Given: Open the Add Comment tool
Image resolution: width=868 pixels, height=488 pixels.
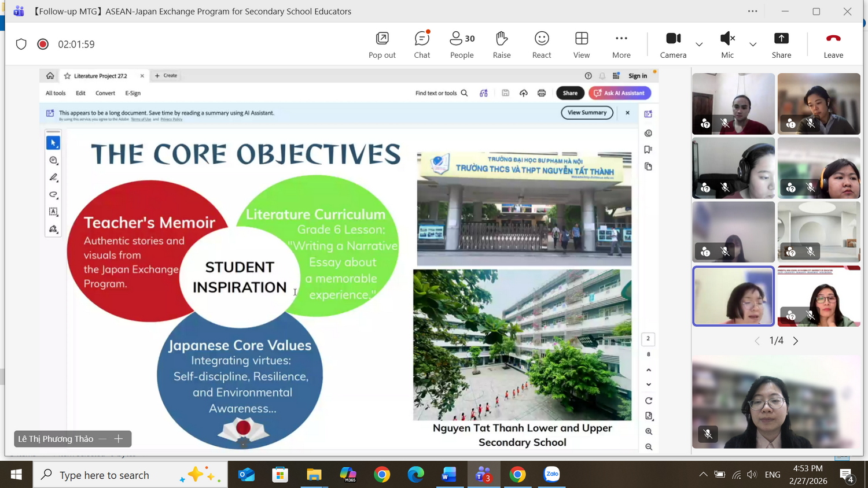Looking at the screenshot, I should [x=53, y=160].
